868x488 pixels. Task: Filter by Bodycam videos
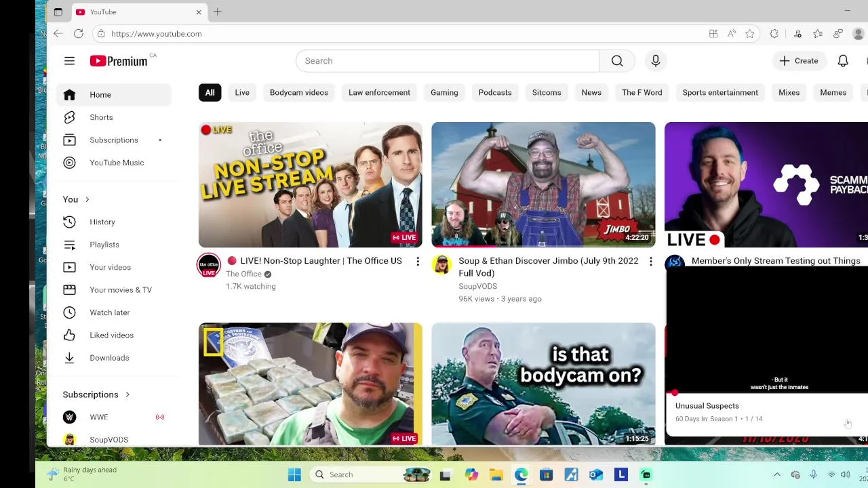299,93
